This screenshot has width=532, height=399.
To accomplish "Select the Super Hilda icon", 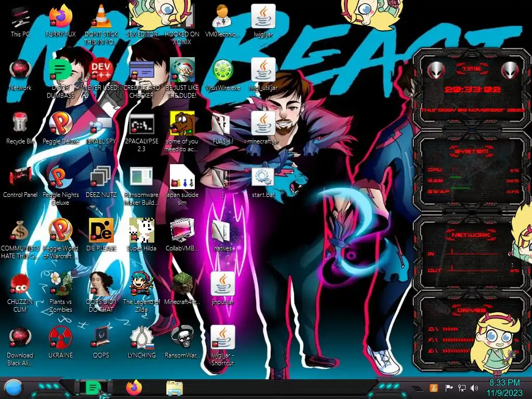I will [x=141, y=231].
